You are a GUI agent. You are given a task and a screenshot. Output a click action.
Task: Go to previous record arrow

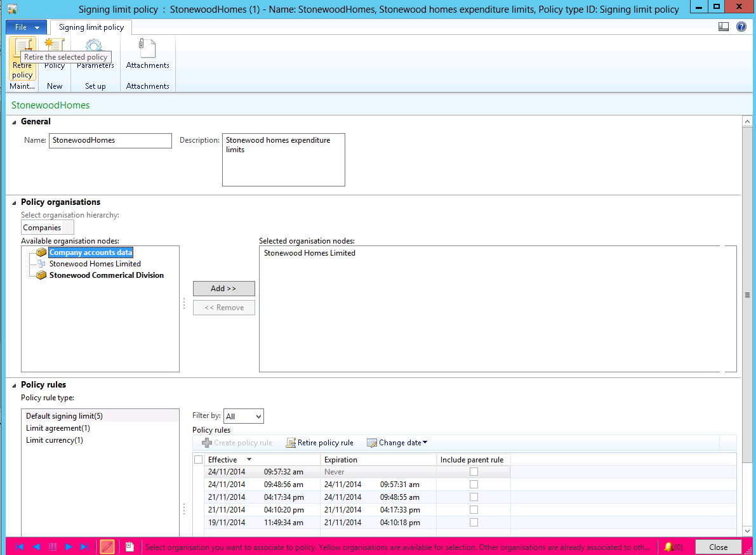(x=36, y=547)
